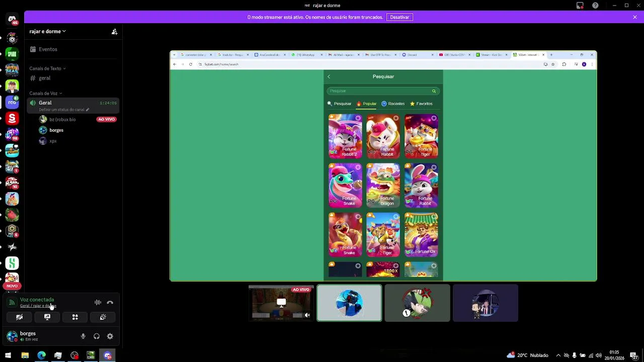Viewport: 644px width, 362px height.
Task: Toggle headphone deafen in user panel
Action: 97,336
